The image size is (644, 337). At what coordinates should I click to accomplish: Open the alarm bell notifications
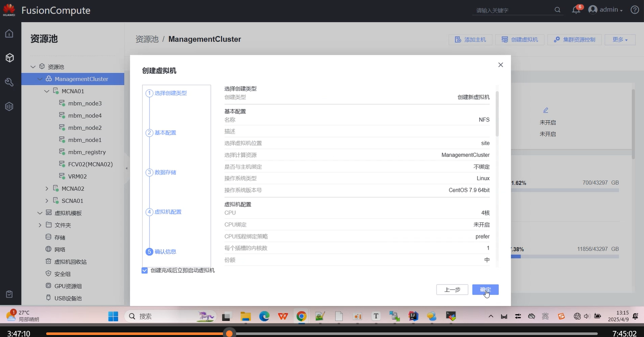576,10
